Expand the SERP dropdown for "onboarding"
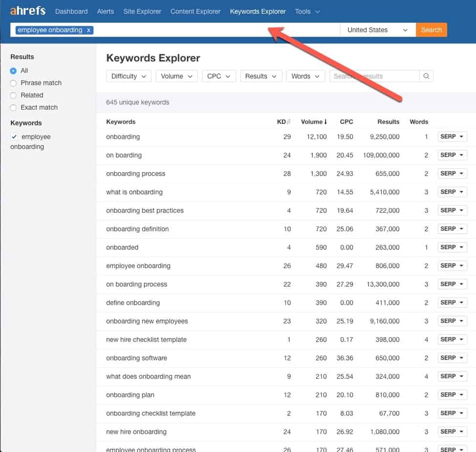This screenshot has width=476, height=452. coord(452,136)
